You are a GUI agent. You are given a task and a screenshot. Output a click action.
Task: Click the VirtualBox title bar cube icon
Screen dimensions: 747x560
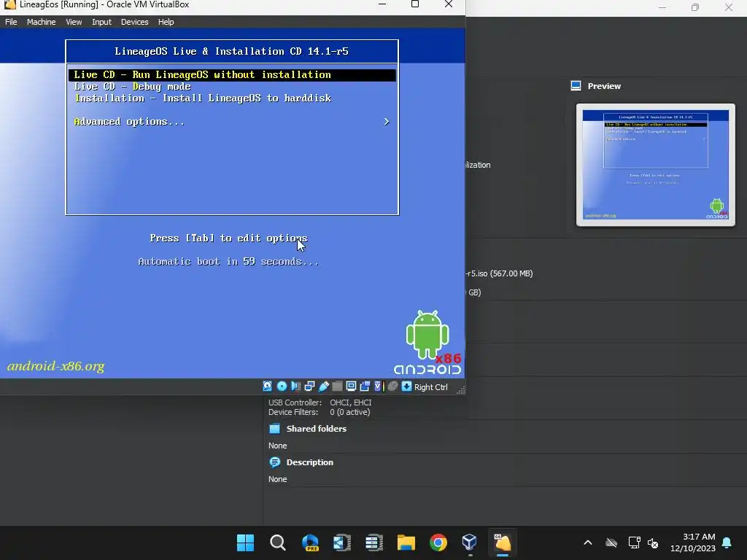click(9, 5)
